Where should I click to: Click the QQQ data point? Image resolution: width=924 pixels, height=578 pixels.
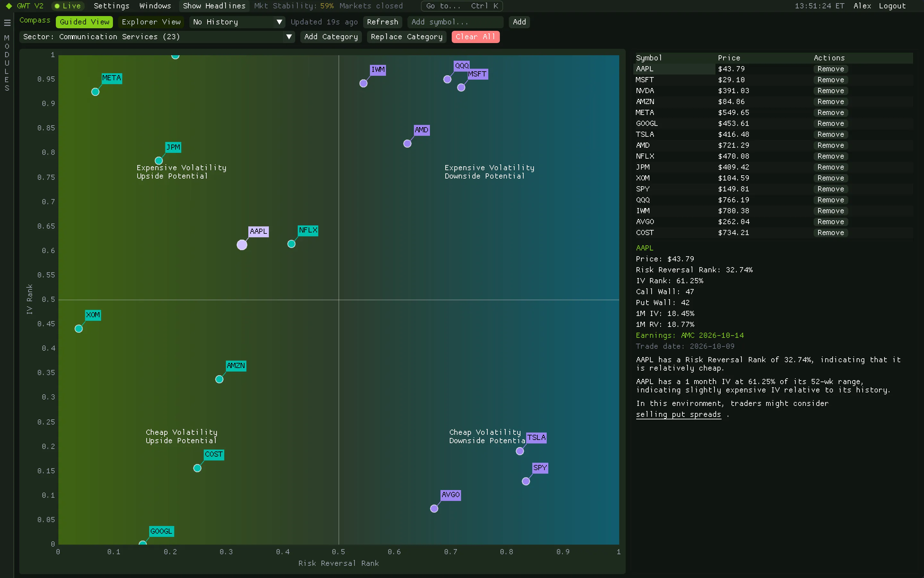tap(448, 80)
